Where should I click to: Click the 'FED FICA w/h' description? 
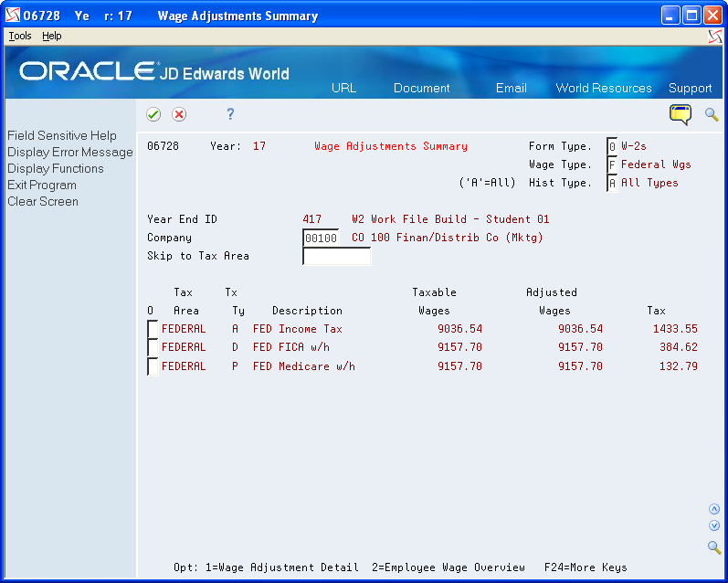coord(291,347)
